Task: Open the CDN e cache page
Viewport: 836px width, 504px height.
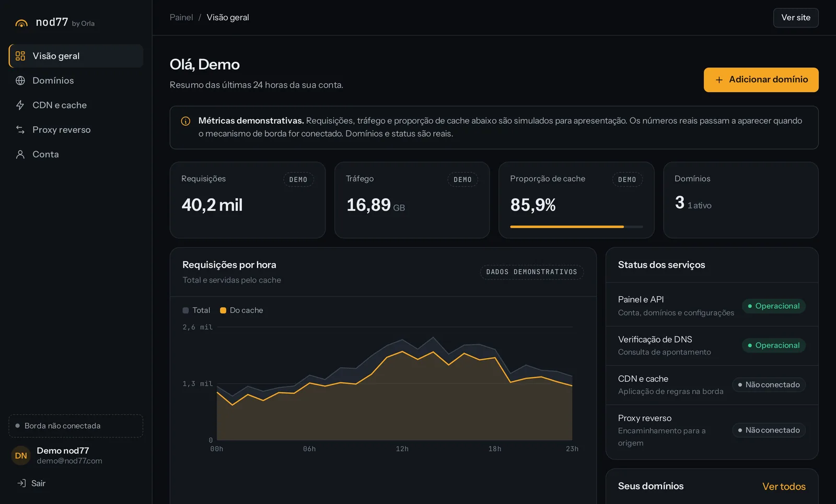Action: pyautogui.click(x=76, y=105)
